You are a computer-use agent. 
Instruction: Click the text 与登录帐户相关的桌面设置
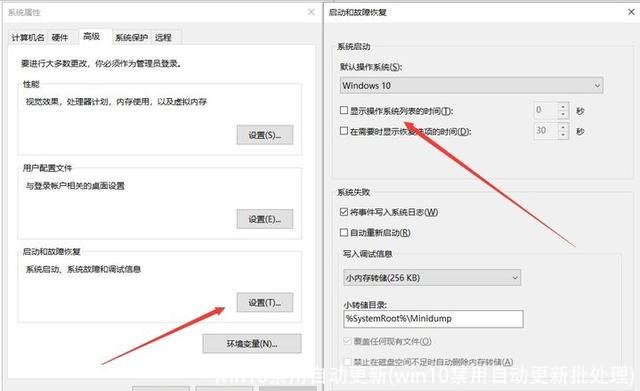click(x=75, y=186)
